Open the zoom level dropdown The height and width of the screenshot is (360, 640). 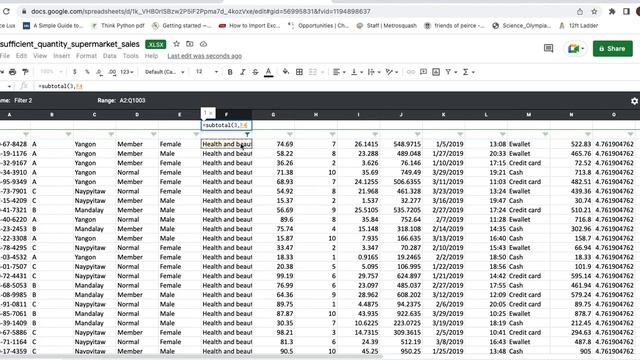click(x=51, y=72)
